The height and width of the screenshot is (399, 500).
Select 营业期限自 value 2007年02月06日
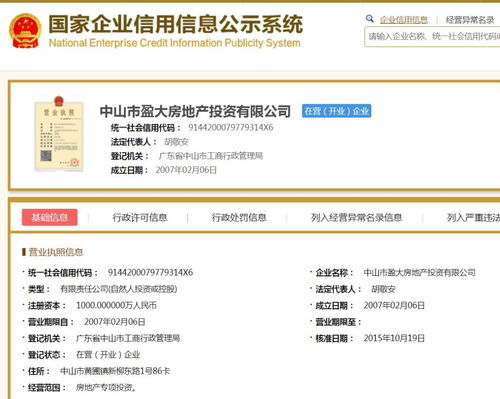(x=115, y=322)
